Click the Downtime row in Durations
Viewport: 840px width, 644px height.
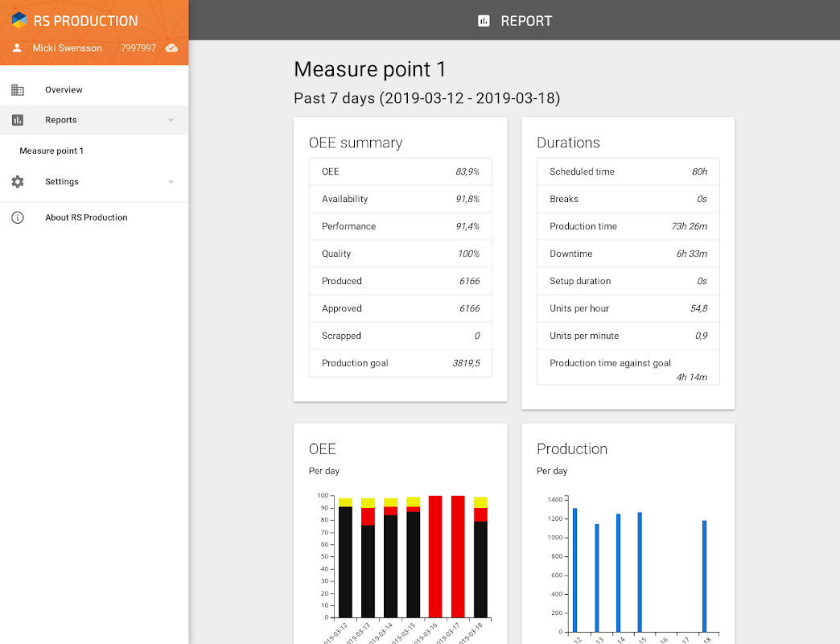628,254
